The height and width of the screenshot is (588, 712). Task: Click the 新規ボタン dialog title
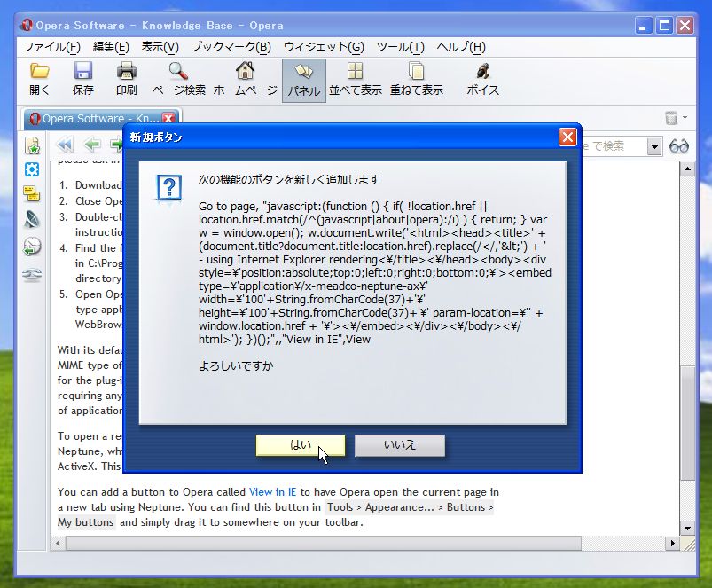point(156,137)
